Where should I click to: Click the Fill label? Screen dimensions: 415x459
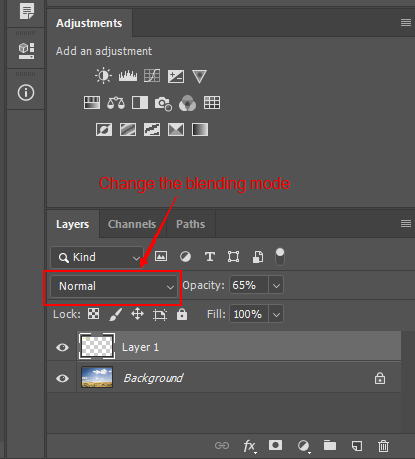tap(216, 314)
